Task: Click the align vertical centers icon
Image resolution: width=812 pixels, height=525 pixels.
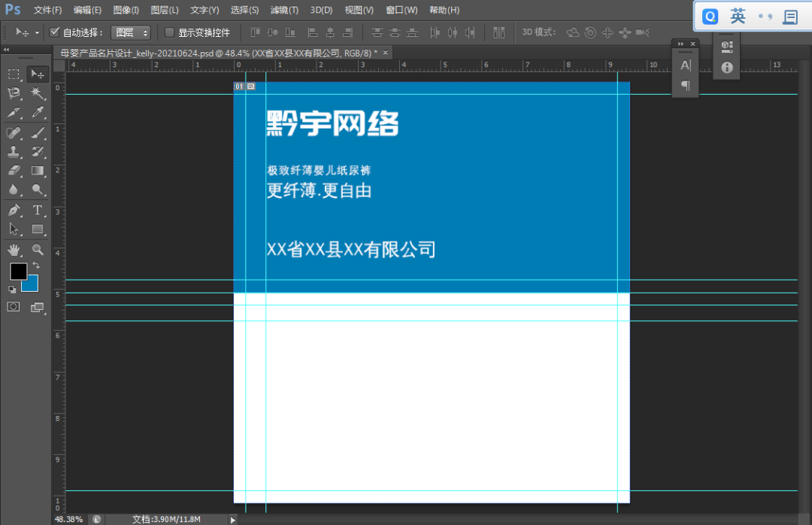Action: (x=271, y=32)
